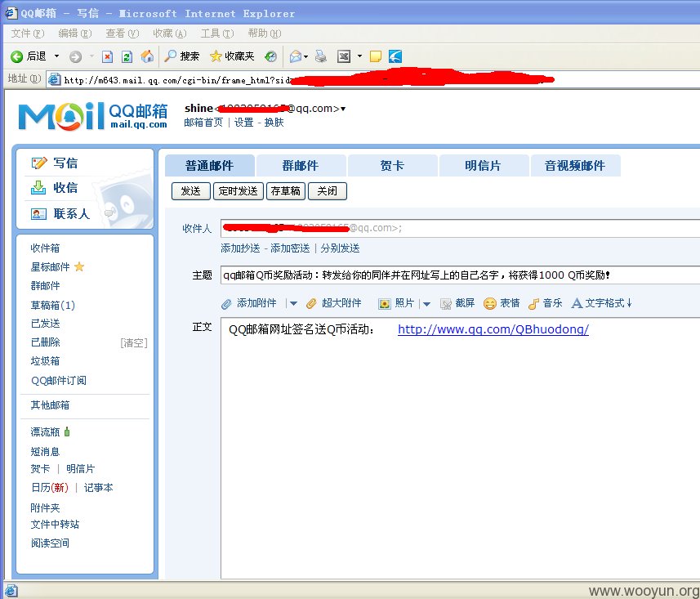The image size is (700, 599).
Task: Go to IE home page icon
Action: [x=147, y=56]
